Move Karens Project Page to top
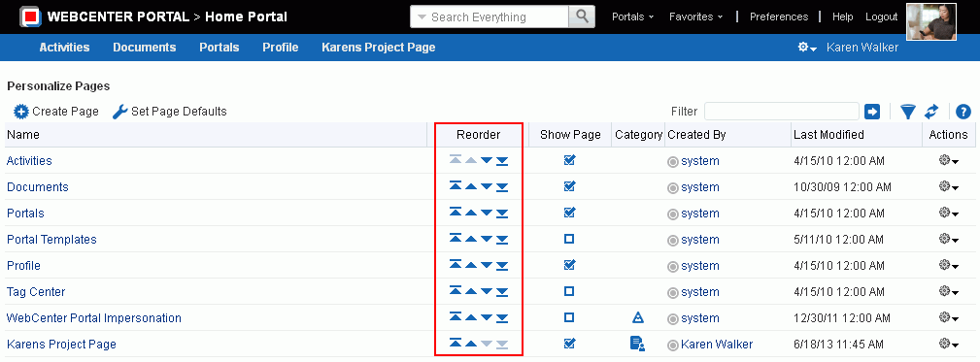Viewport: 980px width, 362px height. 456,344
